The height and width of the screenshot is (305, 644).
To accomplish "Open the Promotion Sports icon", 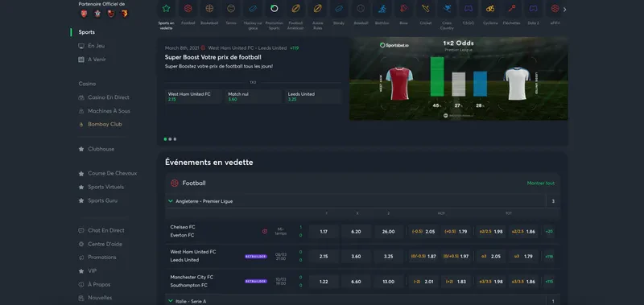I will [275, 8].
